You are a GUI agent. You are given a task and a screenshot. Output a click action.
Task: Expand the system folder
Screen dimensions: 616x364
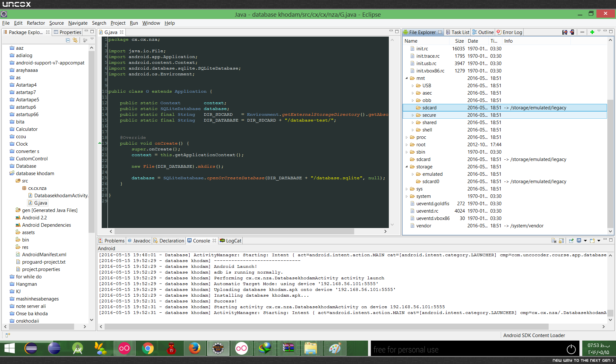pyautogui.click(x=406, y=196)
